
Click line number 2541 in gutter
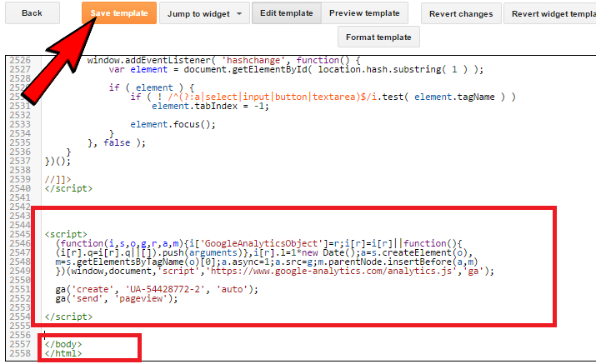coord(20,197)
